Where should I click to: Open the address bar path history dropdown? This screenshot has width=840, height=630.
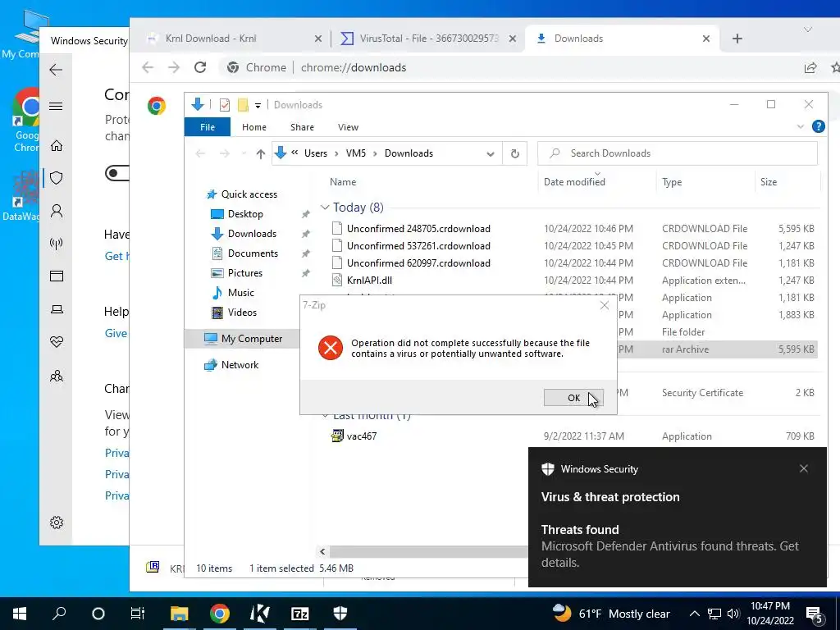(491, 153)
